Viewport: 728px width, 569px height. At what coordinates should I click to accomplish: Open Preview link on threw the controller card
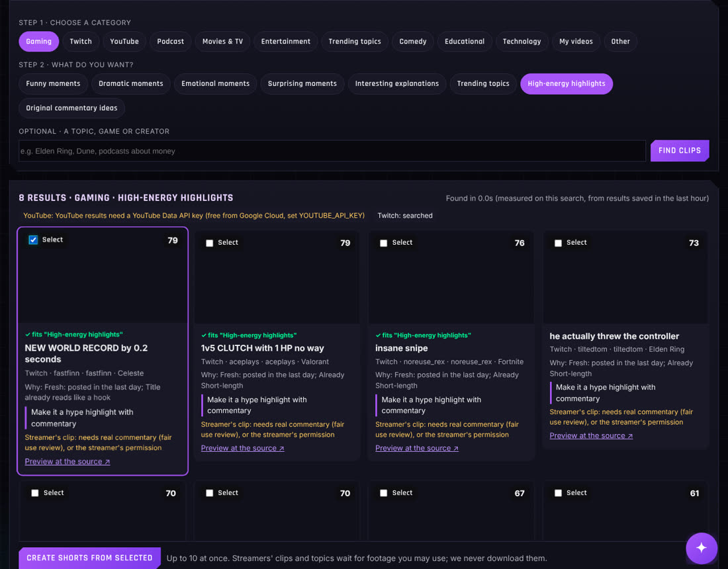[591, 435]
